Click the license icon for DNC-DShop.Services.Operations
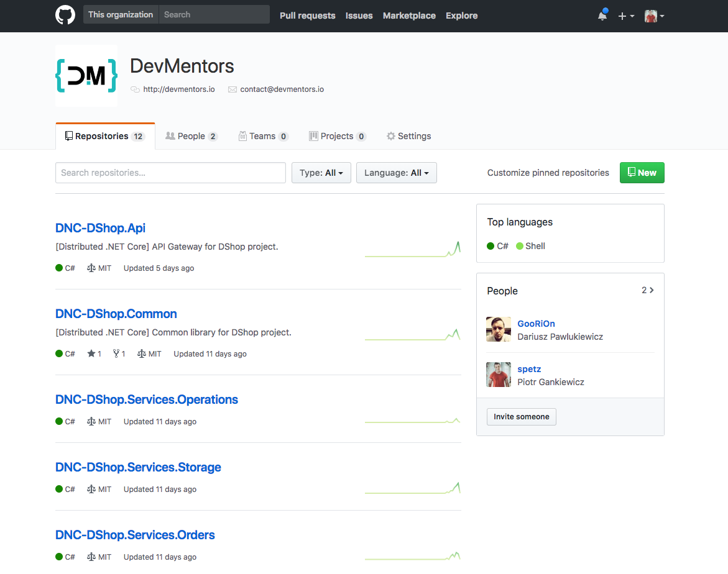This screenshot has width=728, height=574. click(91, 421)
